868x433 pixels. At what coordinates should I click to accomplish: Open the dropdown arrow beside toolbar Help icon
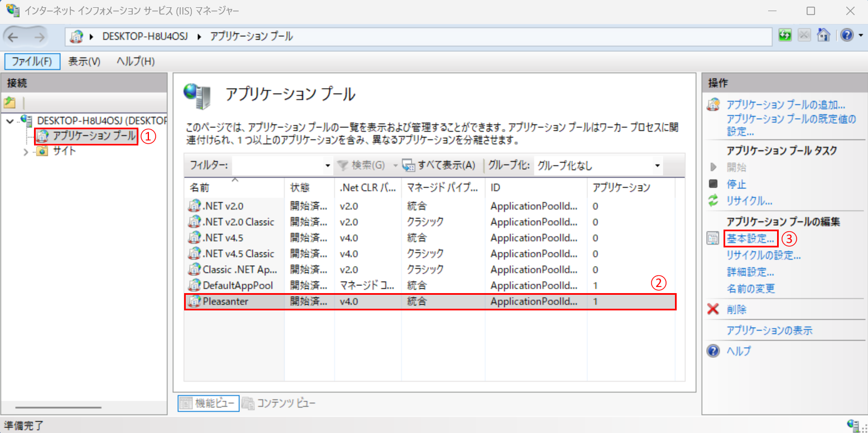click(861, 35)
